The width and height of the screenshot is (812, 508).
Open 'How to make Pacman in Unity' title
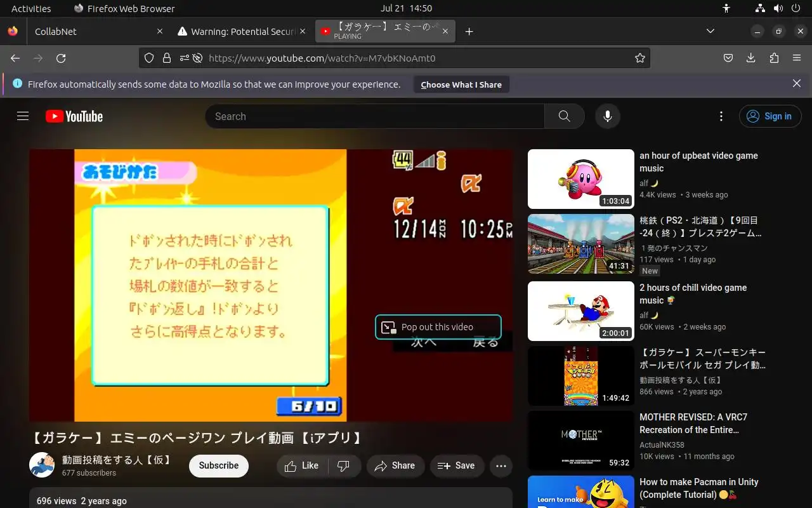(698, 488)
